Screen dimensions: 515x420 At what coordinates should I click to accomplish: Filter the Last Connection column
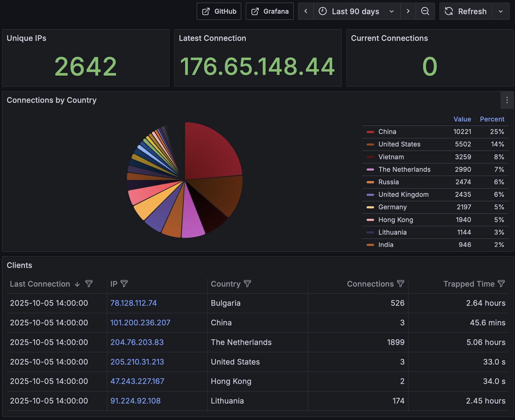coord(89,284)
